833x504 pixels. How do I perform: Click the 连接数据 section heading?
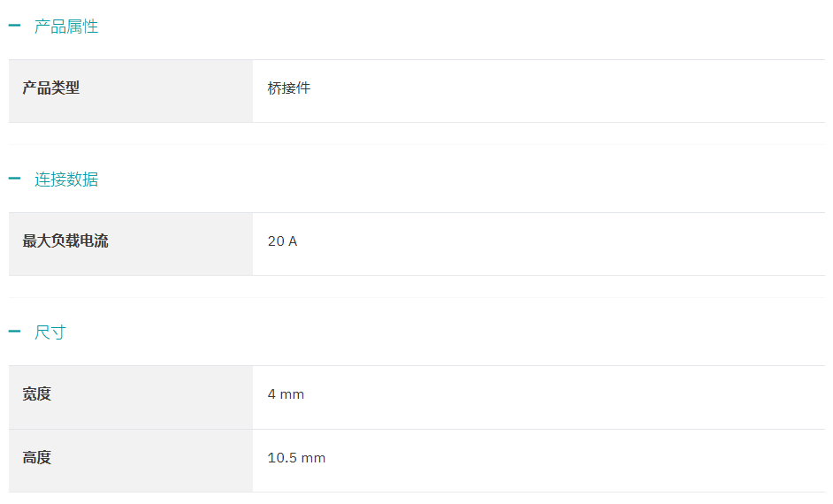coord(65,179)
